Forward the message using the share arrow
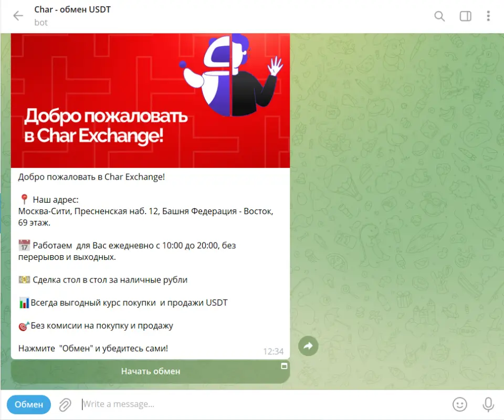 pyautogui.click(x=308, y=346)
